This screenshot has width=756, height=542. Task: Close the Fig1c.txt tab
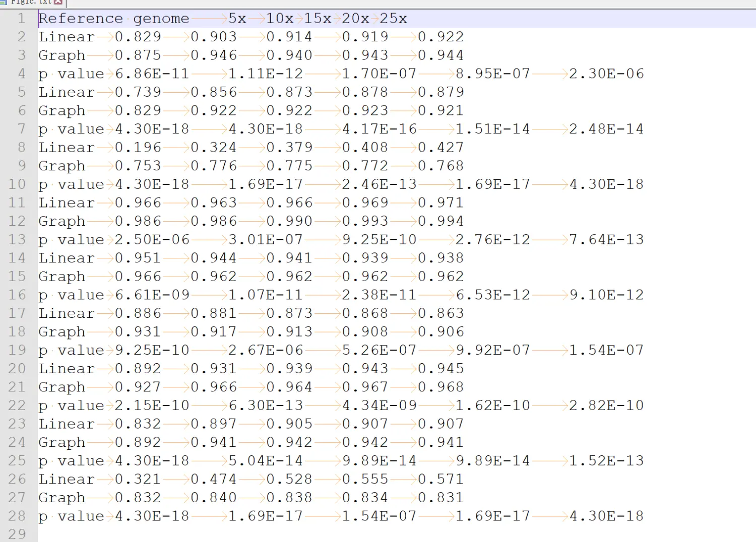click(x=58, y=2)
